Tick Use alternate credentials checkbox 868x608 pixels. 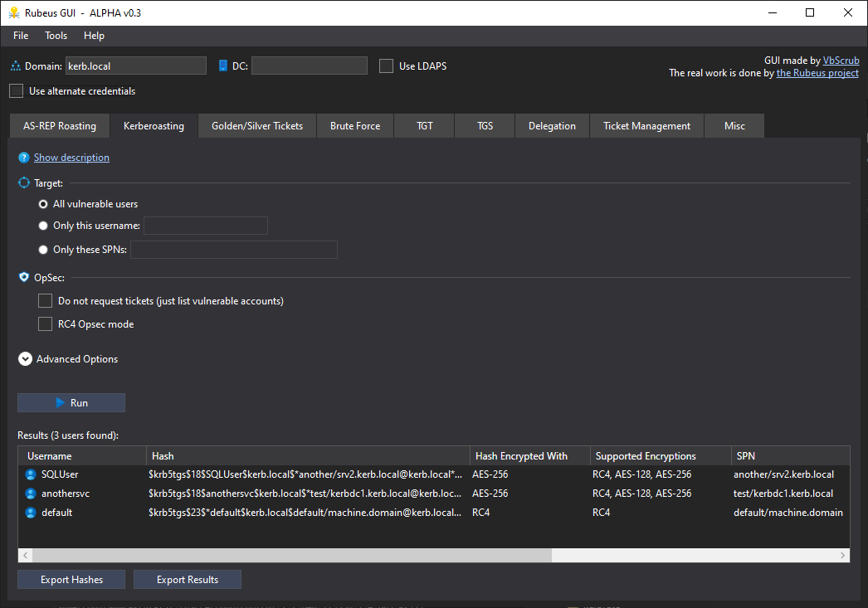click(x=17, y=90)
